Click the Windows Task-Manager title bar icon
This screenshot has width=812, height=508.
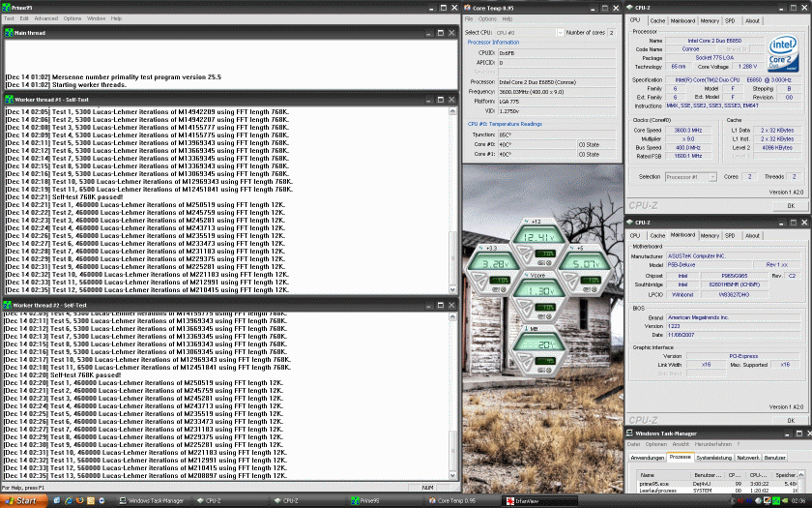630,433
